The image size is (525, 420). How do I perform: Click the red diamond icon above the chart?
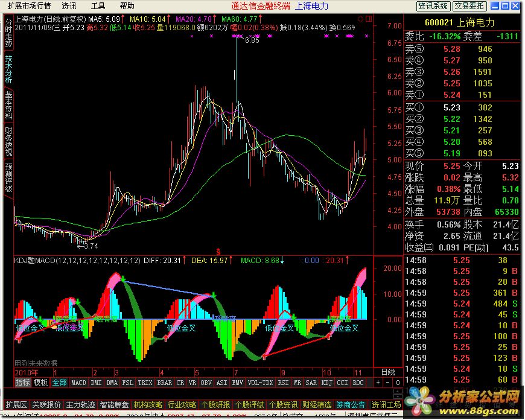click(360, 19)
